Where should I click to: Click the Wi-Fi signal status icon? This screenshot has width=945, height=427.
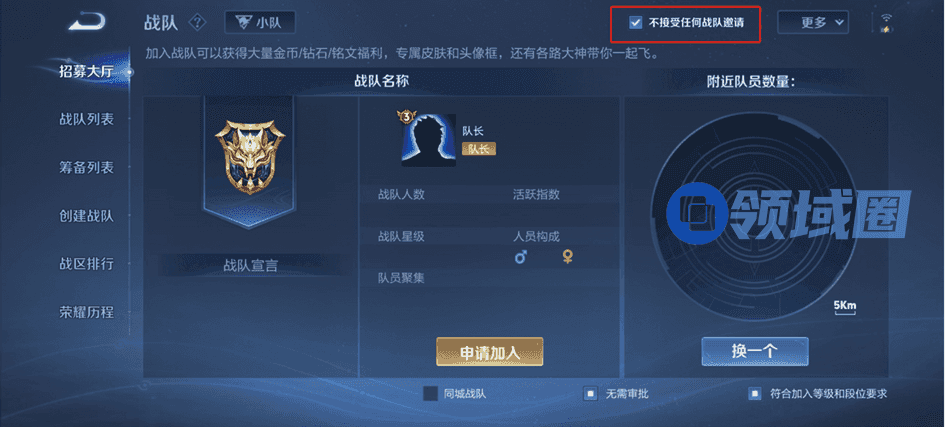coord(886,23)
